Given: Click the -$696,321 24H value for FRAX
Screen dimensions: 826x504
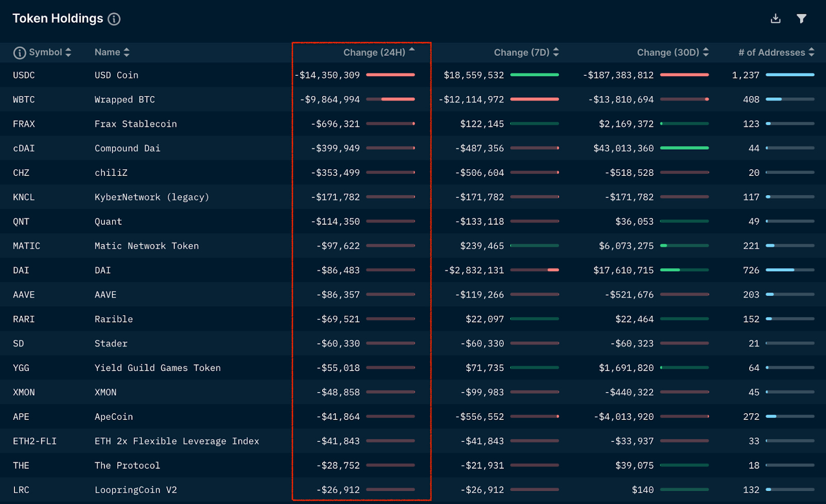Looking at the screenshot, I should [336, 124].
